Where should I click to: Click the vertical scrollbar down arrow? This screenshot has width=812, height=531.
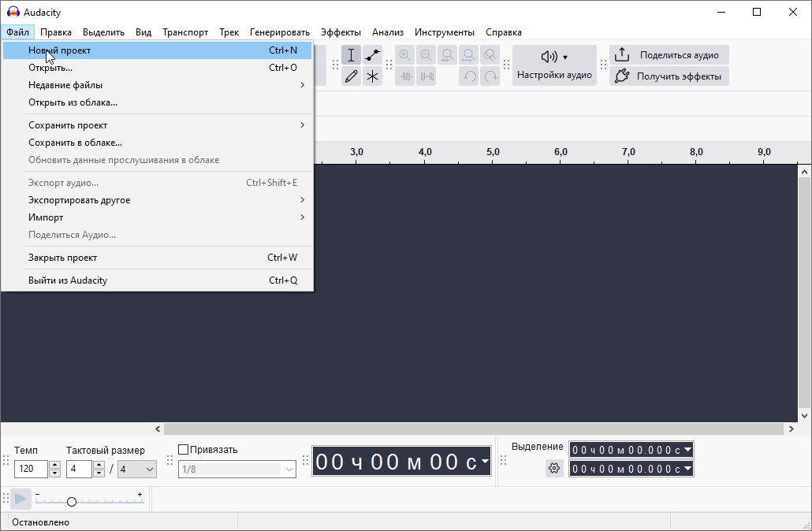coord(804,416)
